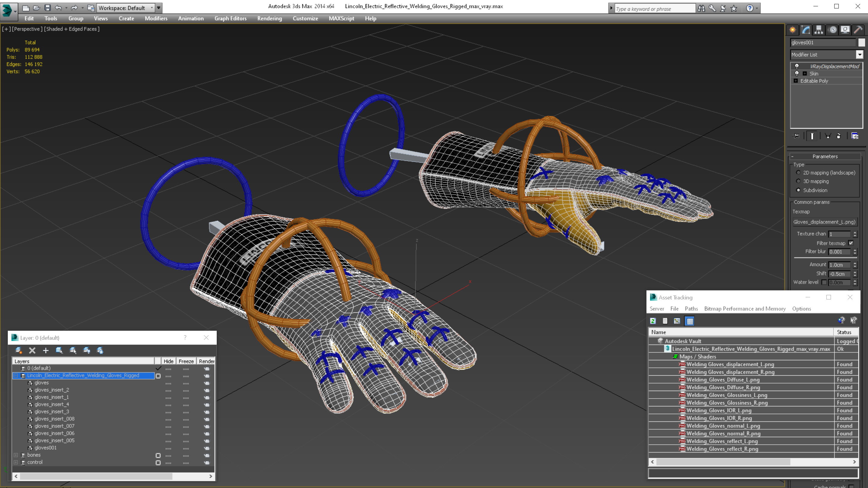Viewport: 868px width, 488px height.
Task: Click Make Unique icon under modifier stack
Action: (x=828, y=136)
